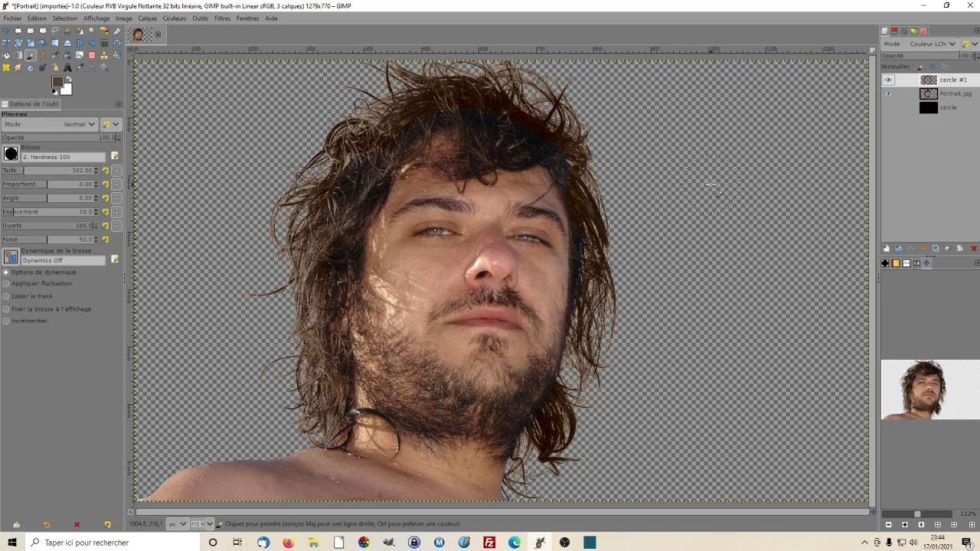
Task: Select the Paintbrush tool
Action: click(31, 55)
